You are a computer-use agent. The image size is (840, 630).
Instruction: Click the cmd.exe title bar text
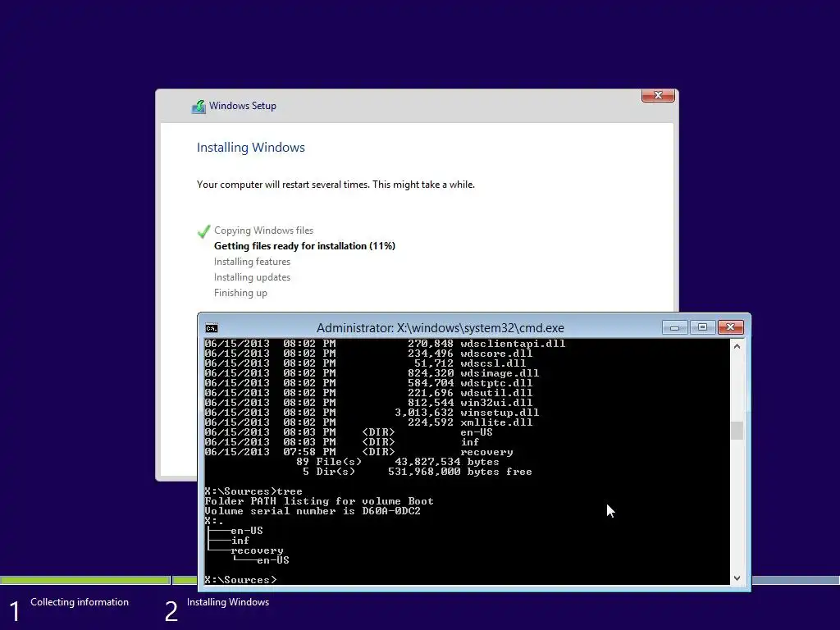(x=440, y=328)
